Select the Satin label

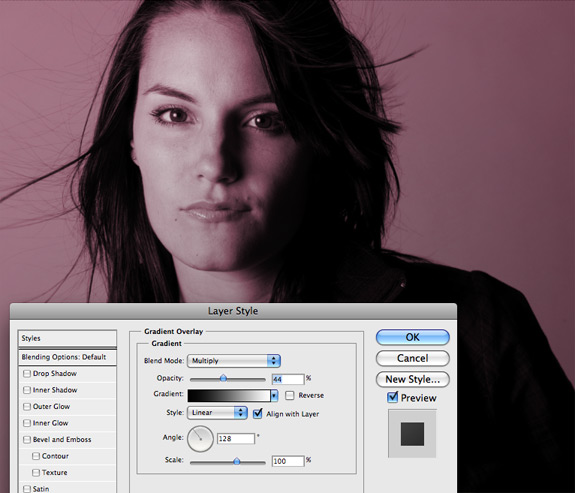41,489
